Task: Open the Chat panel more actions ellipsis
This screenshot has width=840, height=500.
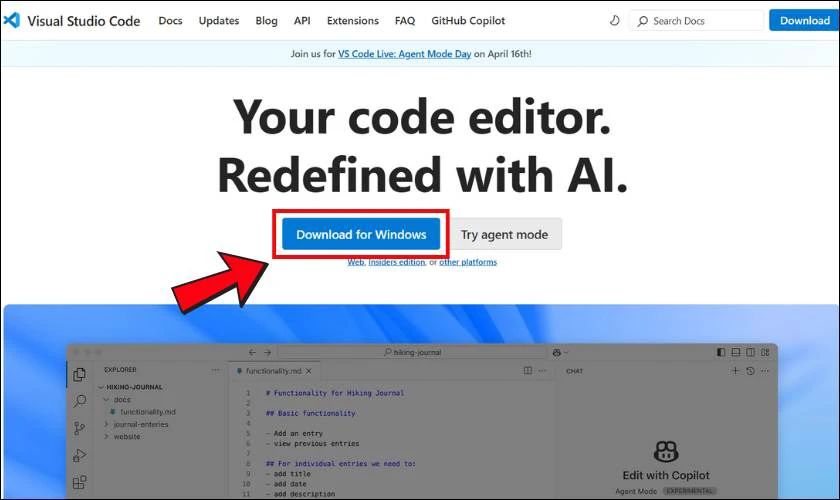Action: (765, 371)
